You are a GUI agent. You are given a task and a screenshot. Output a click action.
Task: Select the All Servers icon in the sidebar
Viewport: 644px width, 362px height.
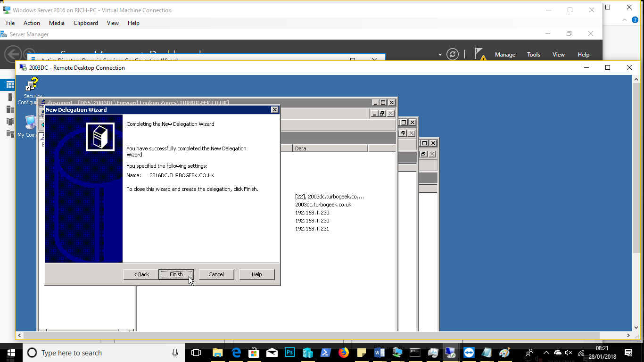[x=10, y=109]
